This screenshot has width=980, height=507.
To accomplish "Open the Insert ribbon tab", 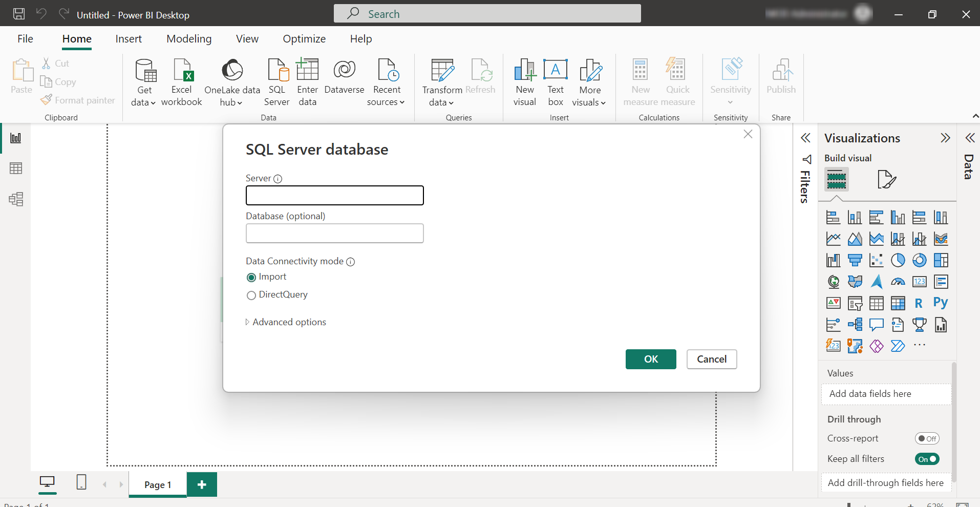I will 129,38.
